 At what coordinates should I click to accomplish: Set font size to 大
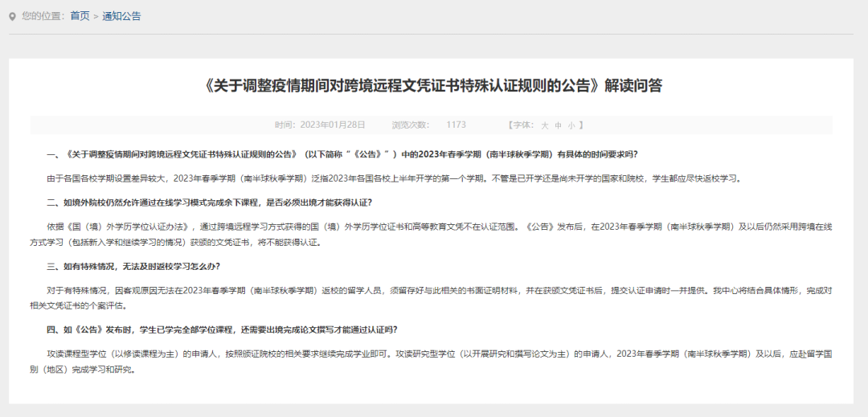click(545, 125)
